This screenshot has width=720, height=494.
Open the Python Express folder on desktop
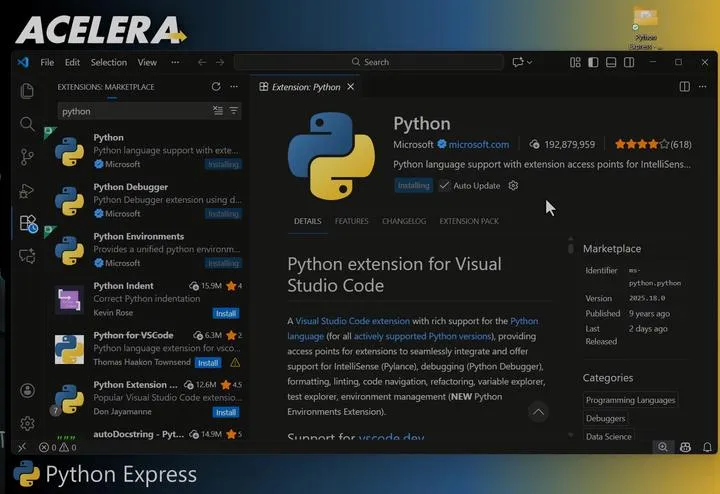(x=646, y=27)
